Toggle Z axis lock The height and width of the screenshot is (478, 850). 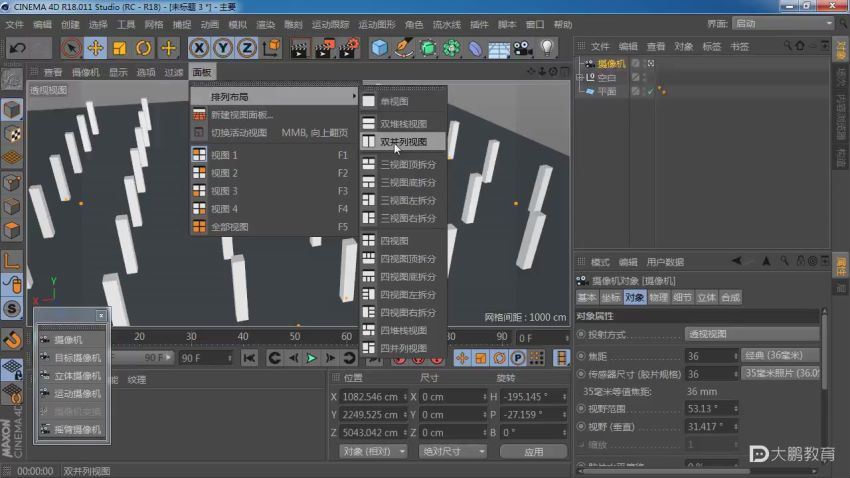click(247, 48)
